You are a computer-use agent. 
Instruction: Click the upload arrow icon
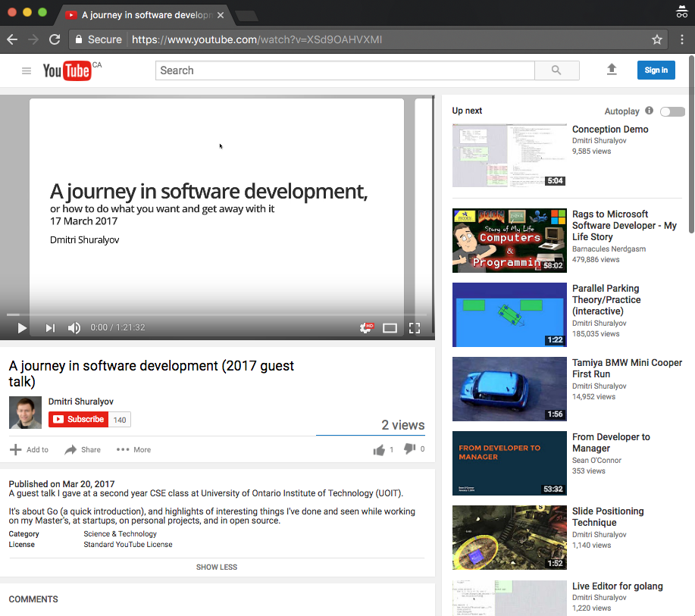coord(612,70)
